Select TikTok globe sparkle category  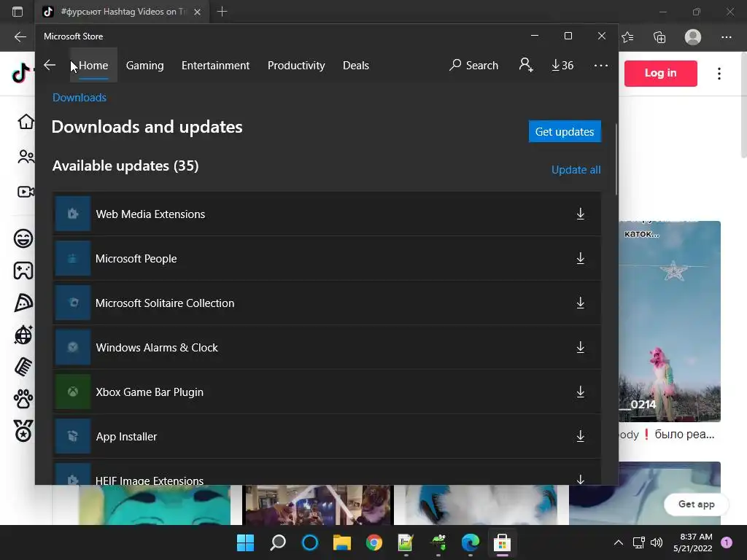point(23,335)
